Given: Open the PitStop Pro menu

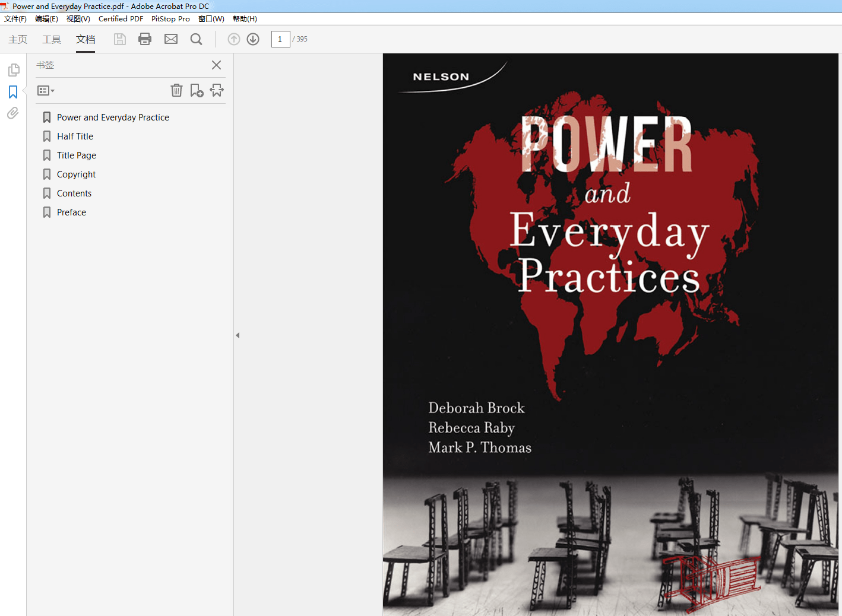Looking at the screenshot, I should [x=170, y=18].
